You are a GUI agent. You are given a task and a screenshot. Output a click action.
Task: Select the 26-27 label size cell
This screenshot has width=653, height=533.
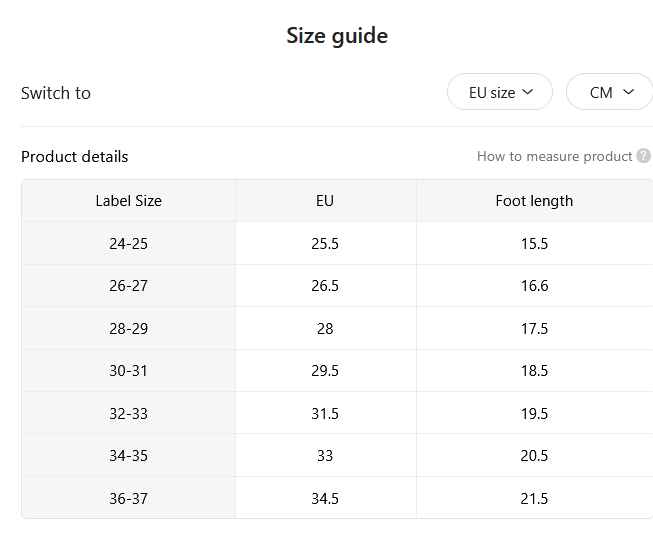pyautogui.click(x=129, y=286)
